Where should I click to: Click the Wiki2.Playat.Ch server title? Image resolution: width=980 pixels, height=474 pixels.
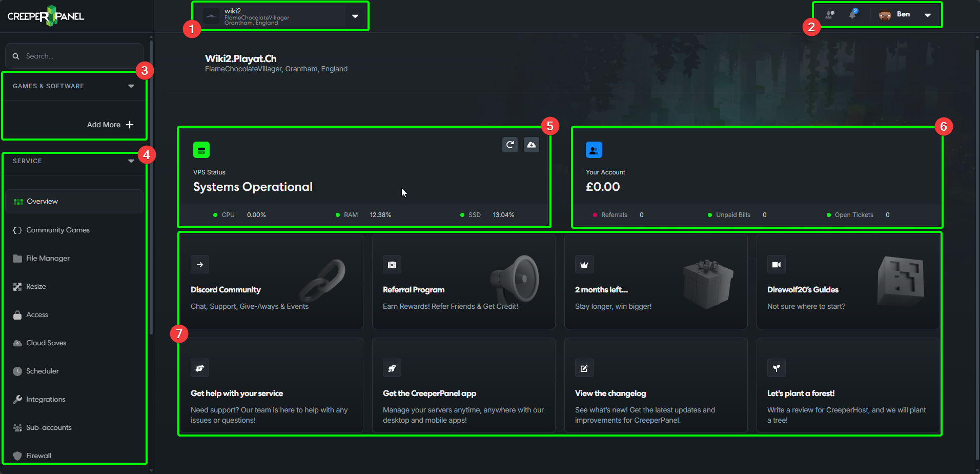241,58
